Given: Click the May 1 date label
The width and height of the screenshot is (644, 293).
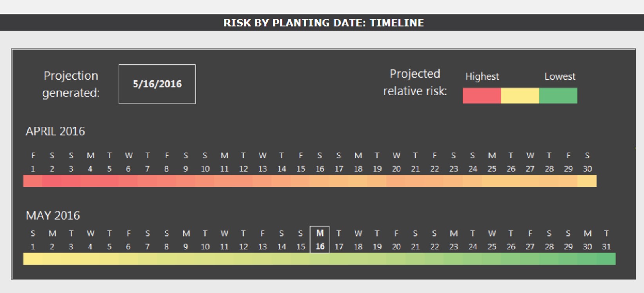Looking at the screenshot, I should pos(33,247).
